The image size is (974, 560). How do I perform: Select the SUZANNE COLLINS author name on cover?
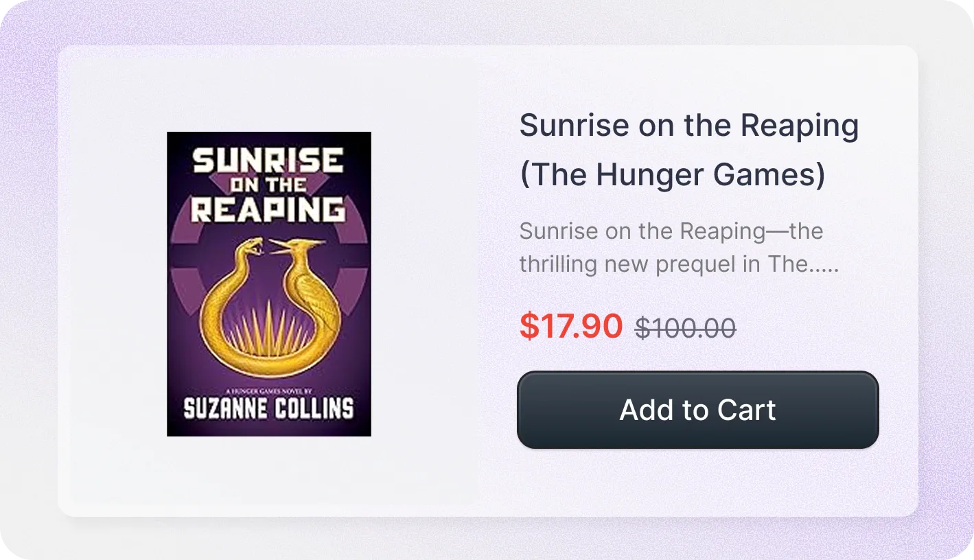268,409
